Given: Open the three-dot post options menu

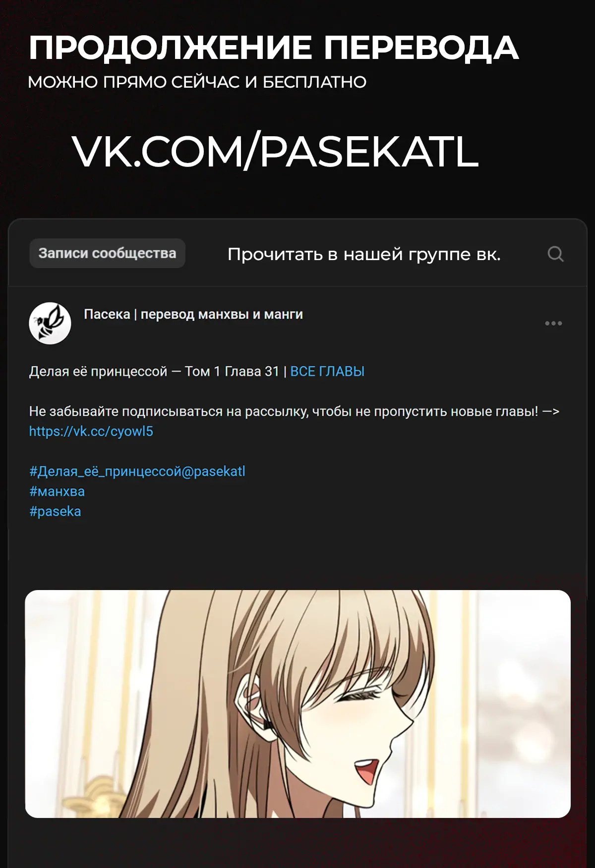Looking at the screenshot, I should (553, 324).
